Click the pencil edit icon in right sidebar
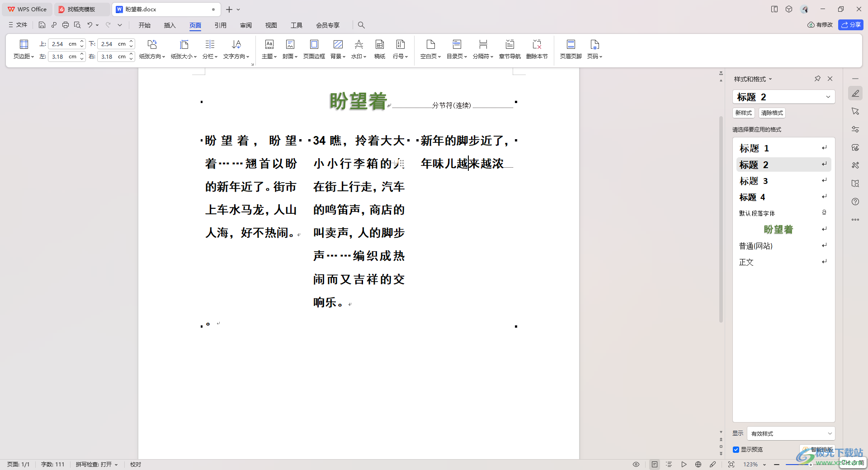This screenshot has width=868, height=470. (855, 94)
